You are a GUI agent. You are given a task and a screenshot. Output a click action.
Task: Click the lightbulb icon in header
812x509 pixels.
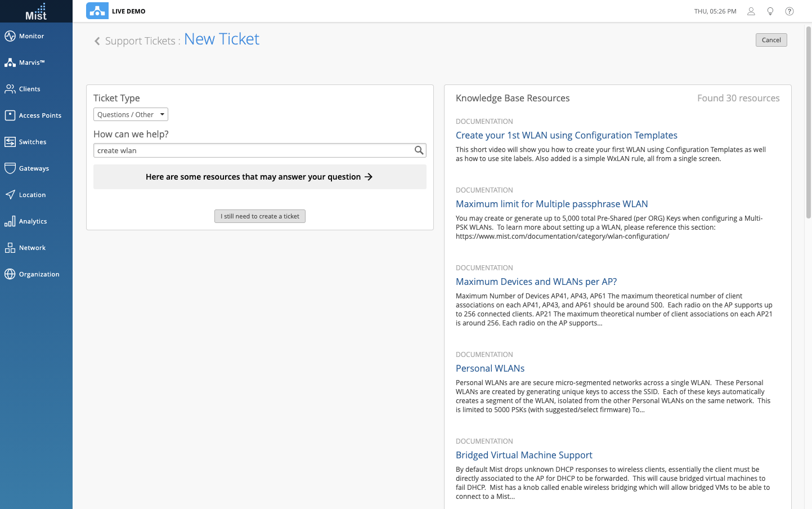pos(770,11)
